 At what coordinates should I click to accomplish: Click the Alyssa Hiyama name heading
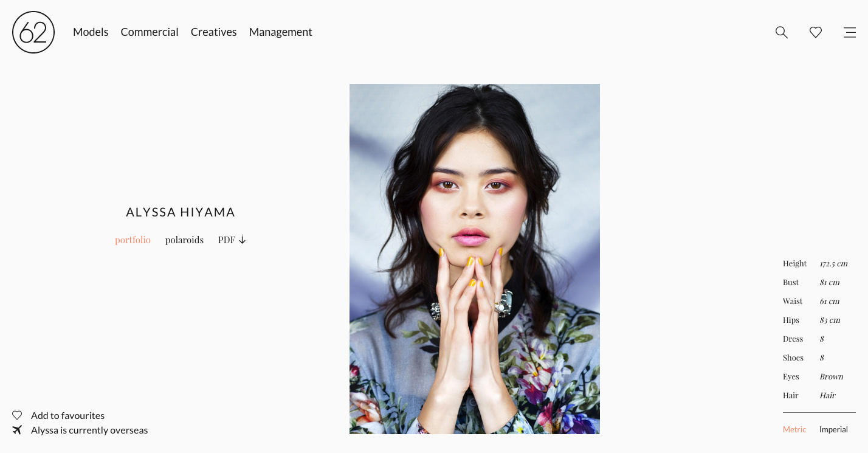pyautogui.click(x=181, y=212)
